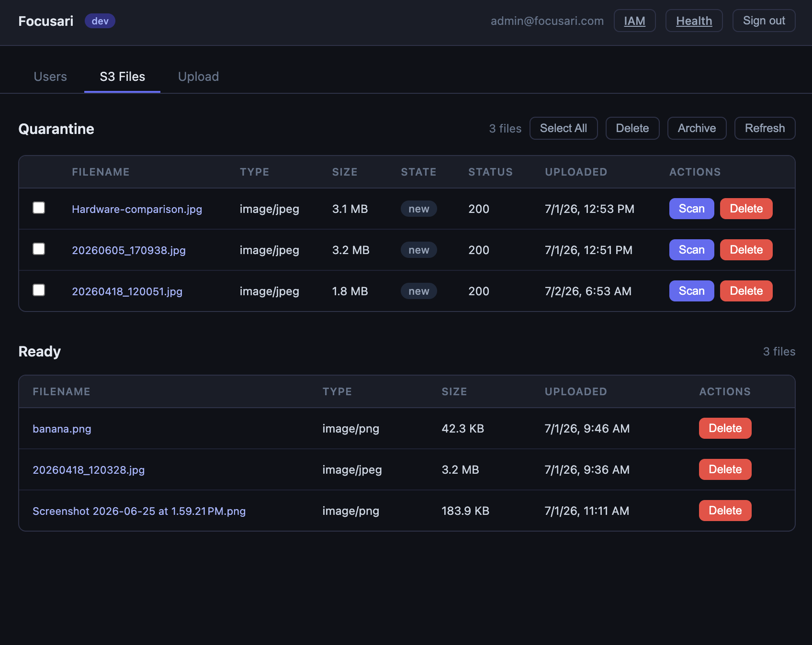Click Select All in Quarantine
This screenshot has height=645, width=812.
click(564, 128)
